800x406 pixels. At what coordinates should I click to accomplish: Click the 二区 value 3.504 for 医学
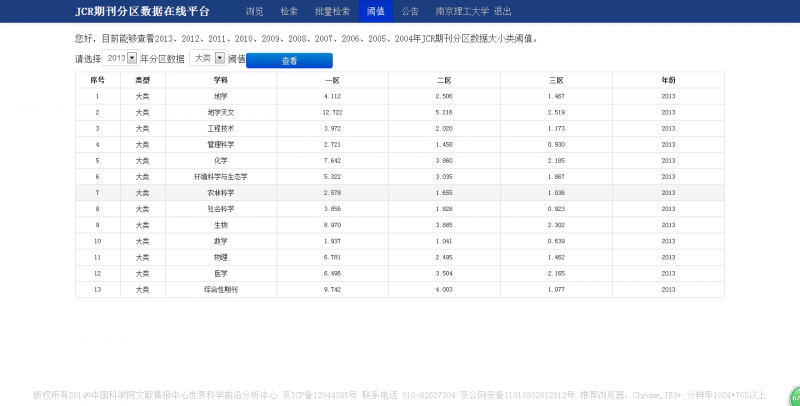444,273
